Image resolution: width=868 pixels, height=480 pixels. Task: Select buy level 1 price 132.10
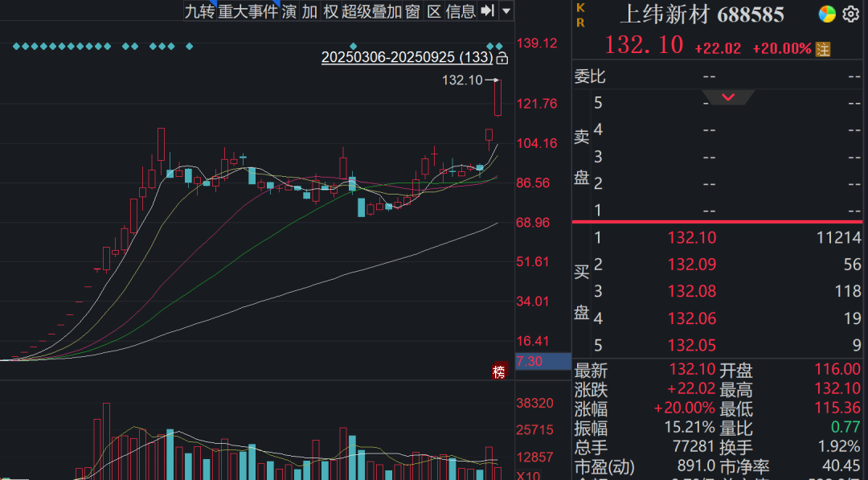pyautogui.click(x=692, y=237)
